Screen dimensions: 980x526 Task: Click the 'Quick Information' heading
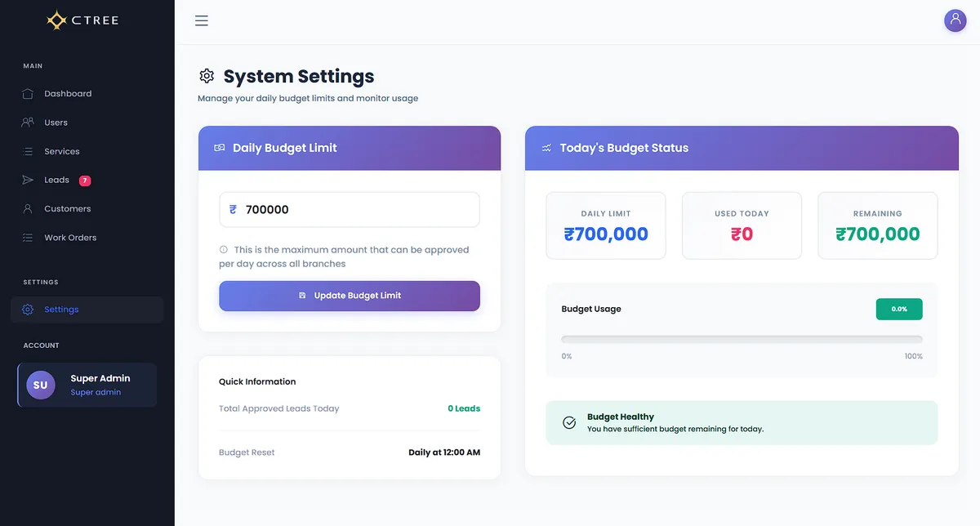point(257,381)
